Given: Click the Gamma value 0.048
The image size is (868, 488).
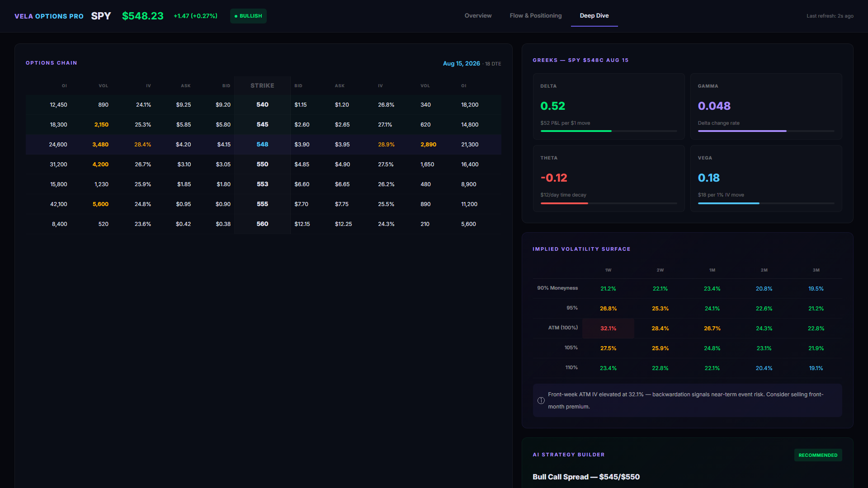Looking at the screenshot, I should tap(714, 106).
